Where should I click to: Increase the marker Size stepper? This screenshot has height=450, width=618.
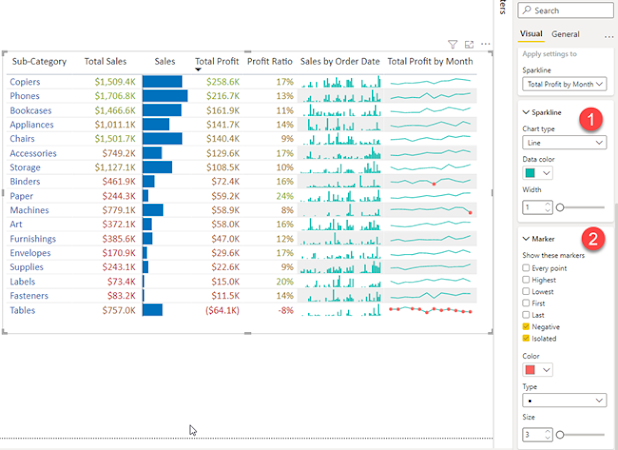pos(547,432)
